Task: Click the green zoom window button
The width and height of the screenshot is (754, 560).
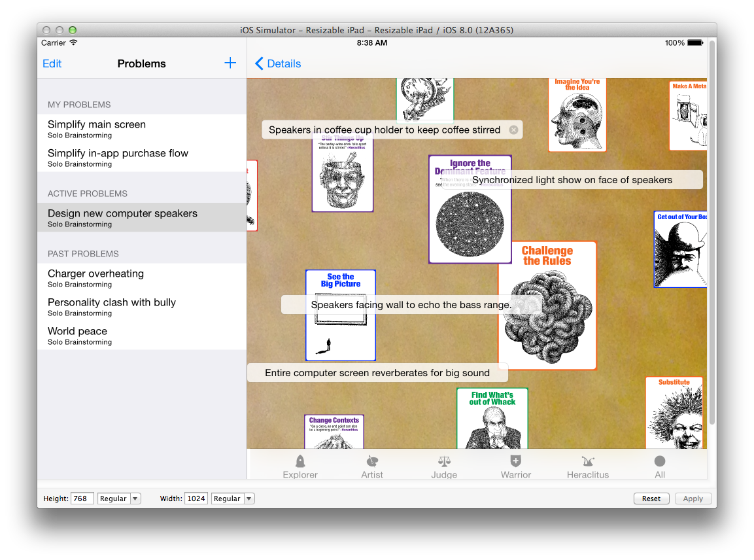Action: (73, 30)
